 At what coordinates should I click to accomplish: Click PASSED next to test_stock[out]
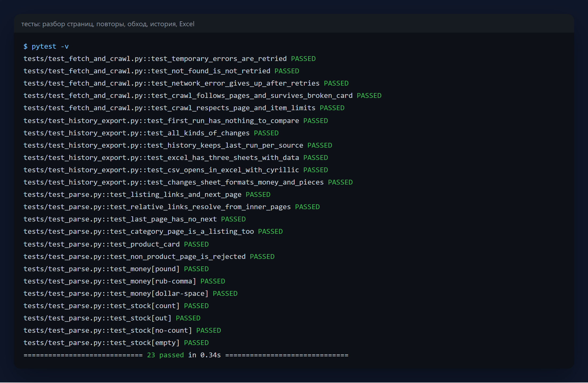[188, 318]
